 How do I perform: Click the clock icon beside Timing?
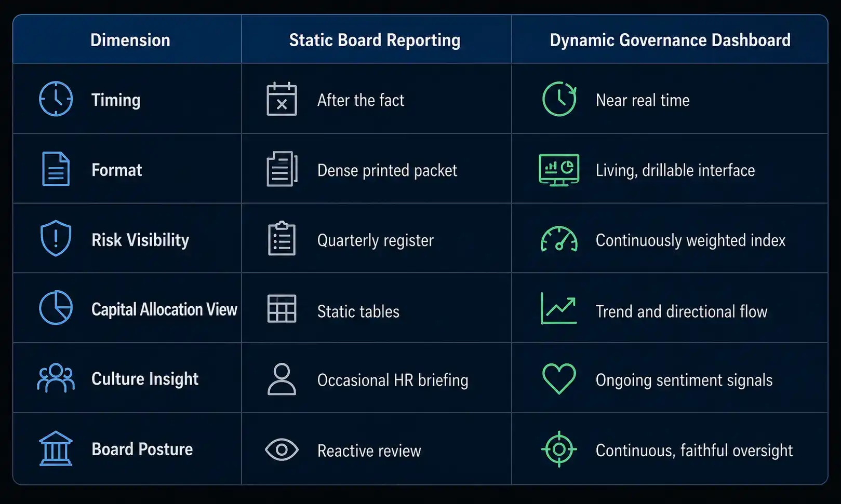(56, 99)
